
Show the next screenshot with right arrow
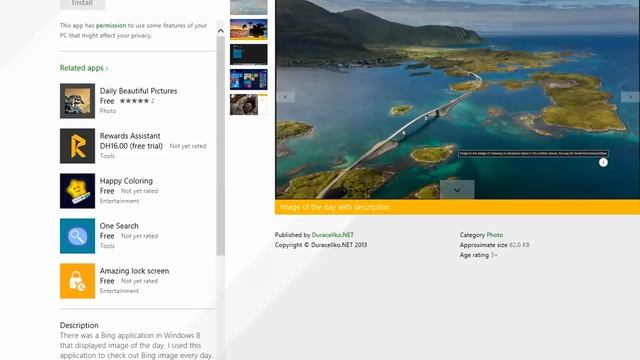[x=630, y=97]
